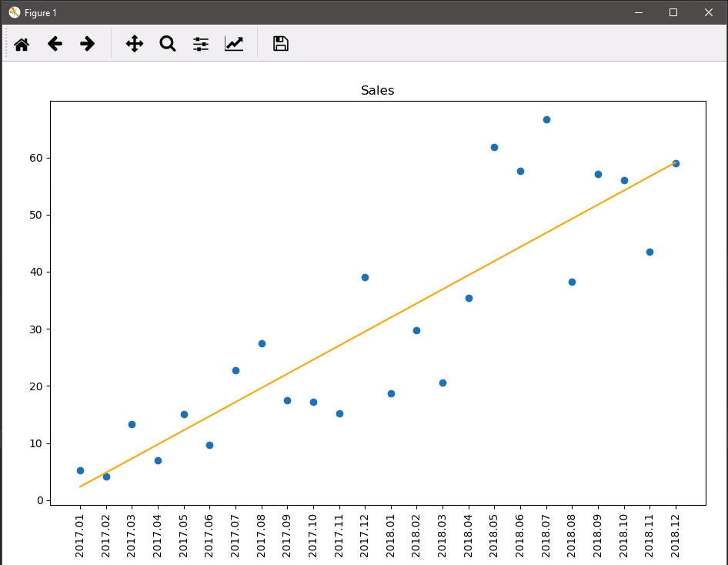Viewport: 728px width, 565px height.
Task: Click the x-axis label '2017.01'
Action: click(x=80, y=536)
